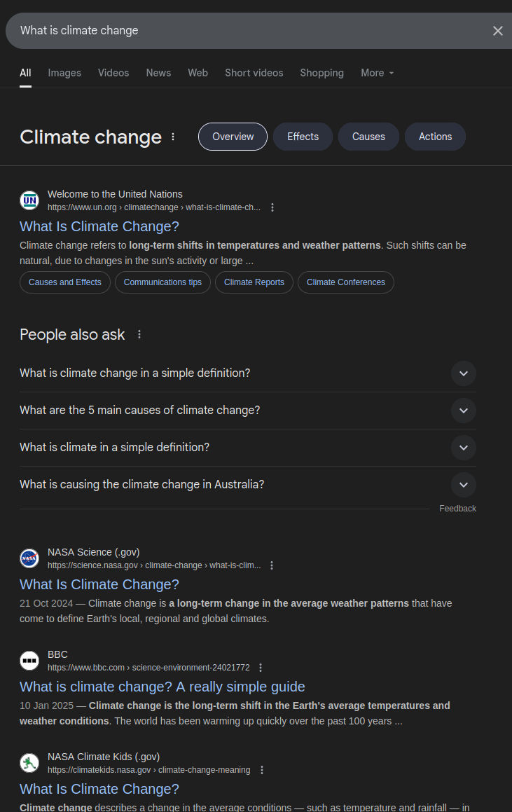Select the Effects topic chip
The image size is (512, 812).
click(303, 137)
